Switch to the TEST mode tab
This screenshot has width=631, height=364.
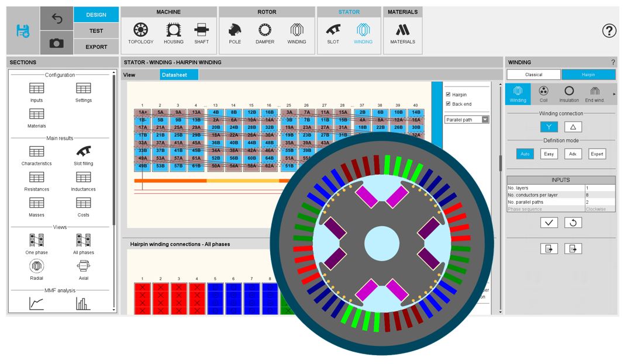tap(96, 31)
